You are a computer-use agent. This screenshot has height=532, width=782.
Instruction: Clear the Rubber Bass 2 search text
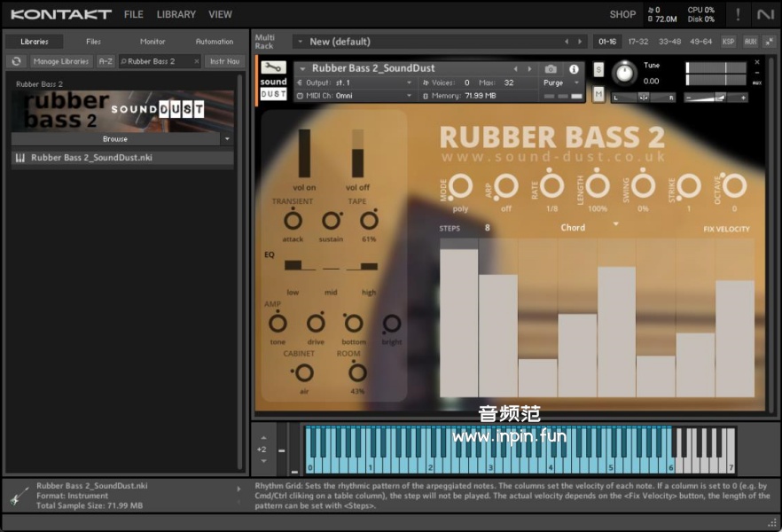[197, 61]
